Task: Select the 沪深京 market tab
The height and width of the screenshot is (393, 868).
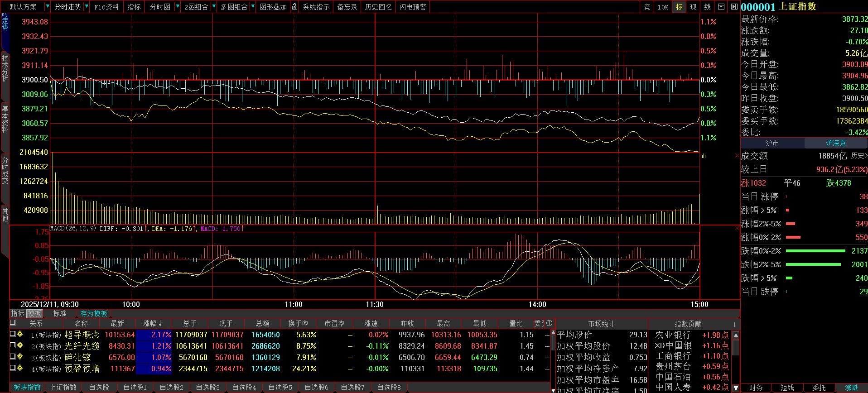Action: point(835,143)
